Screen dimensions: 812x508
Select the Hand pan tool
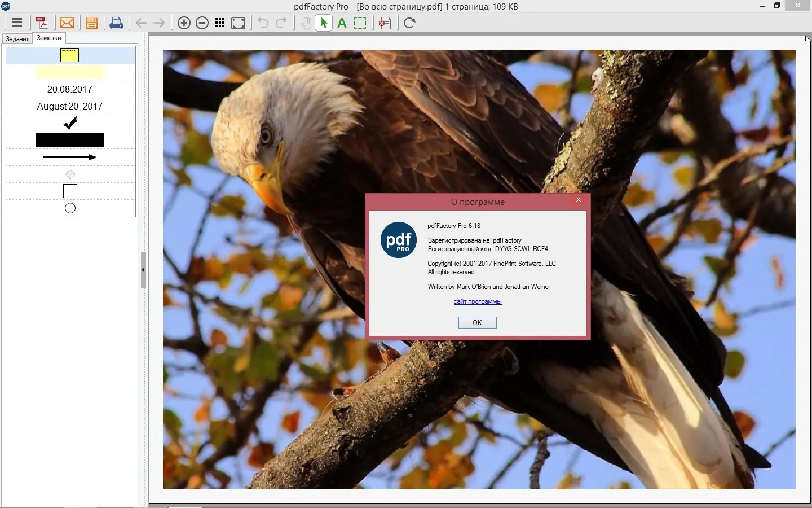tap(306, 23)
